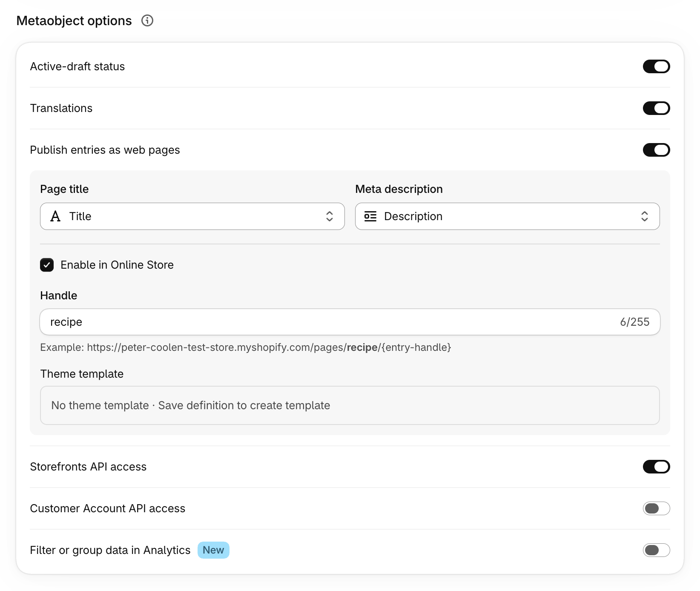Viewport: 700px width, 591px height.
Task: Click the Handle input field containing recipe
Action: coord(350,322)
